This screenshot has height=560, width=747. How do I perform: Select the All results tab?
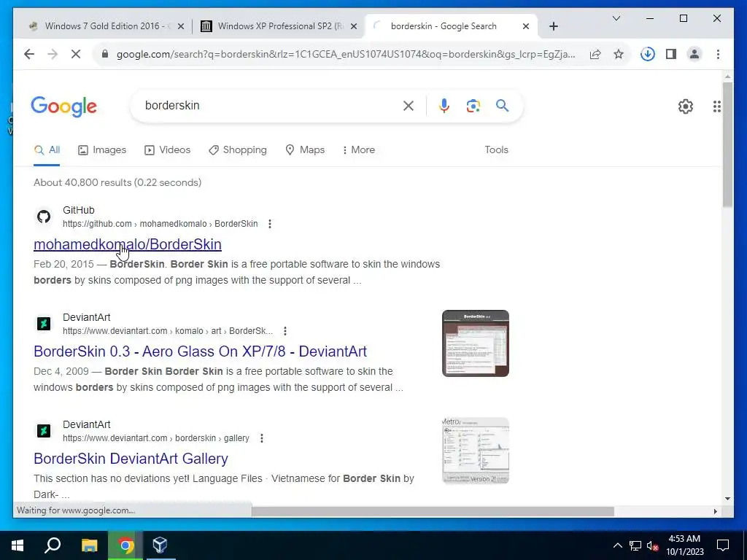pyautogui.click(x=47, y=150)
